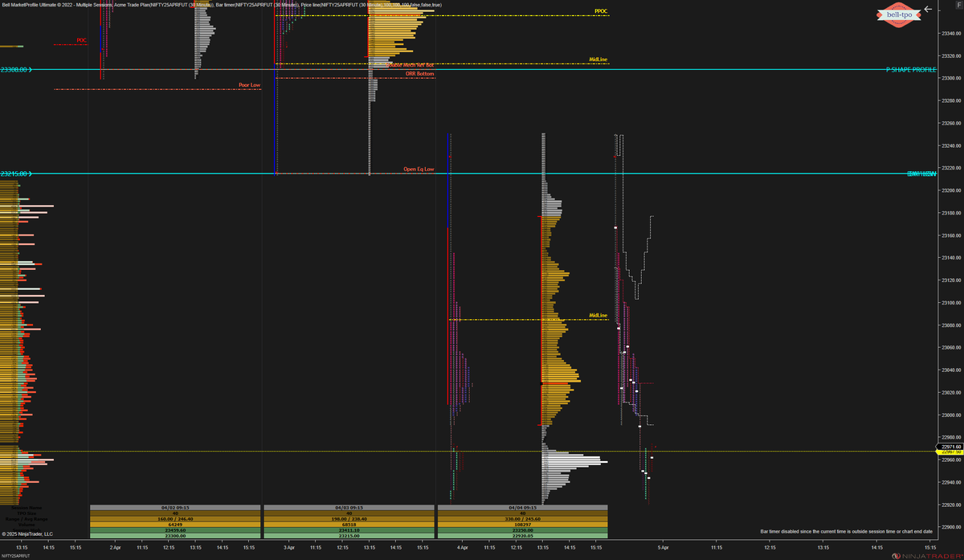Image resolution: width=964 pixels, height=560 pixels.
Task: Click the 23250.00 value cell
Action: tap(522, 530)
